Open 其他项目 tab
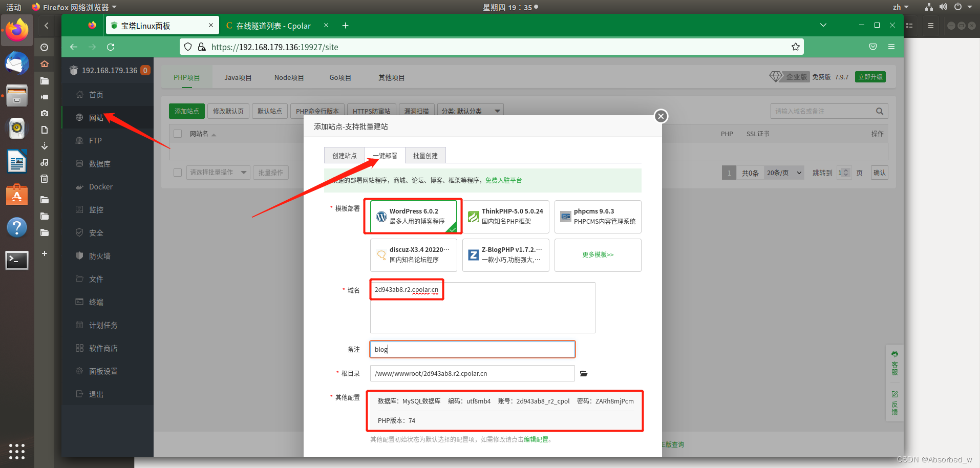The width and height of the screenshot is (980, 468). click(392, 78)
